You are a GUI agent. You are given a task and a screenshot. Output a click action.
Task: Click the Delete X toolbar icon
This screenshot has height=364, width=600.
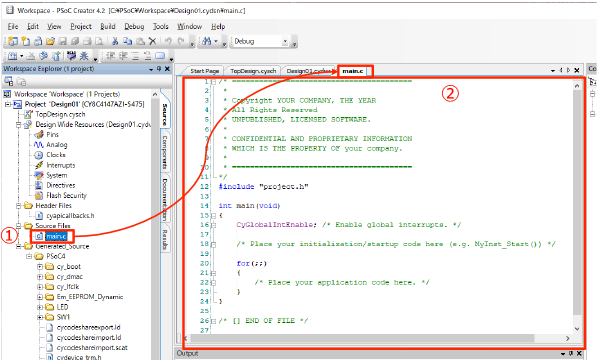point(152,41)
